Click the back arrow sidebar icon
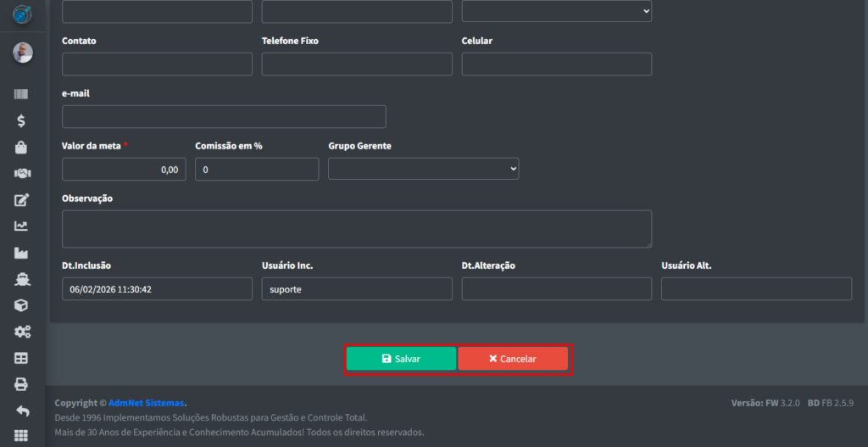This screenshot has height=447, width=868. [21, 411]
